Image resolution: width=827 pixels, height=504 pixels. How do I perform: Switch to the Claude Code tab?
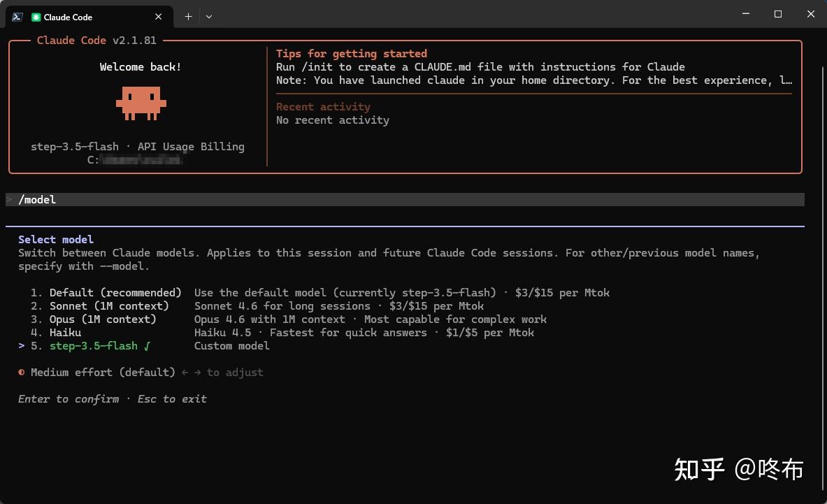tap(89, 17)
